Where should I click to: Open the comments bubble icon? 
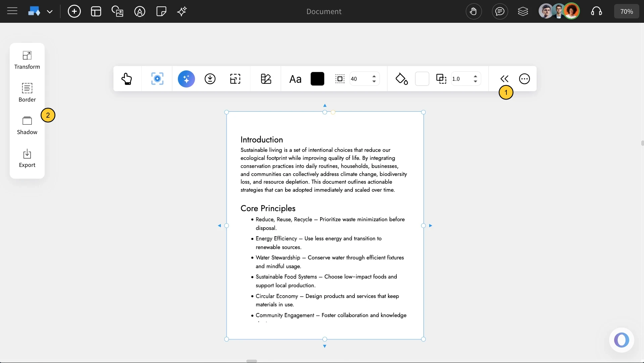pos(500,11)
